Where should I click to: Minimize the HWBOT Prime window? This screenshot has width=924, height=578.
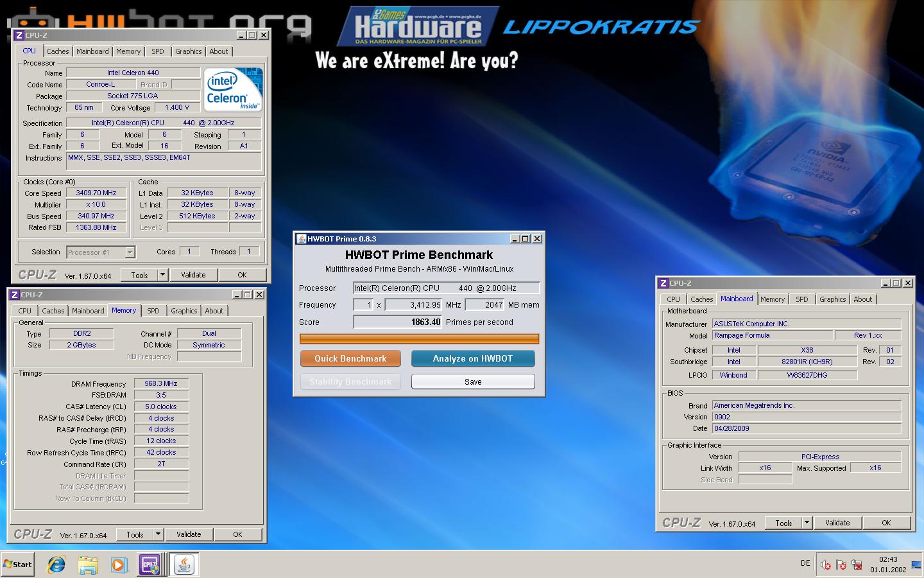point(515,239)
